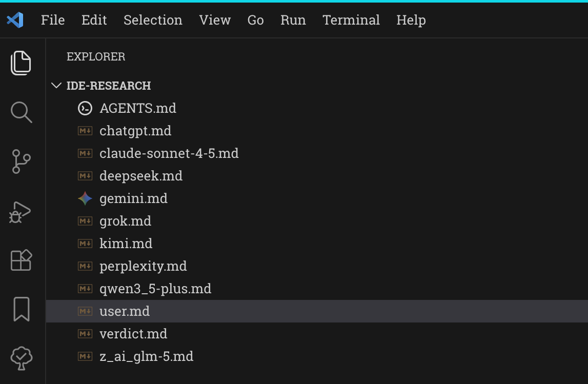Open the tree-shaped activity bar icon

[22, 358]
